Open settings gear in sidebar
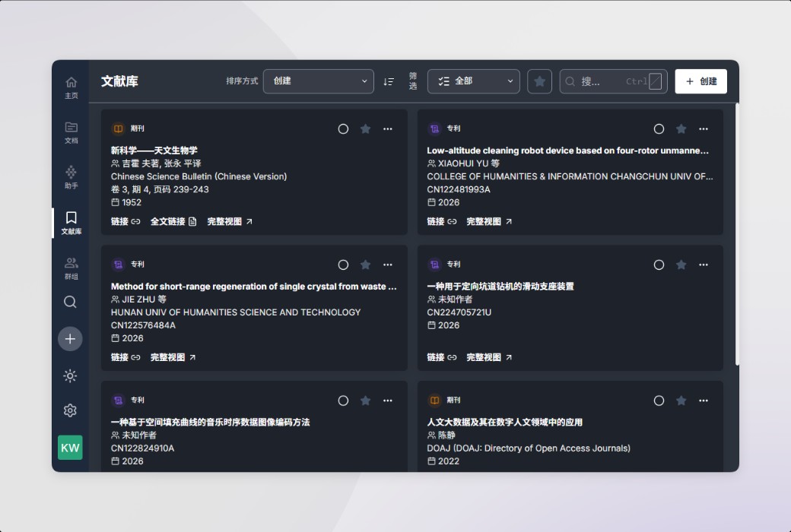 point(70,410)
